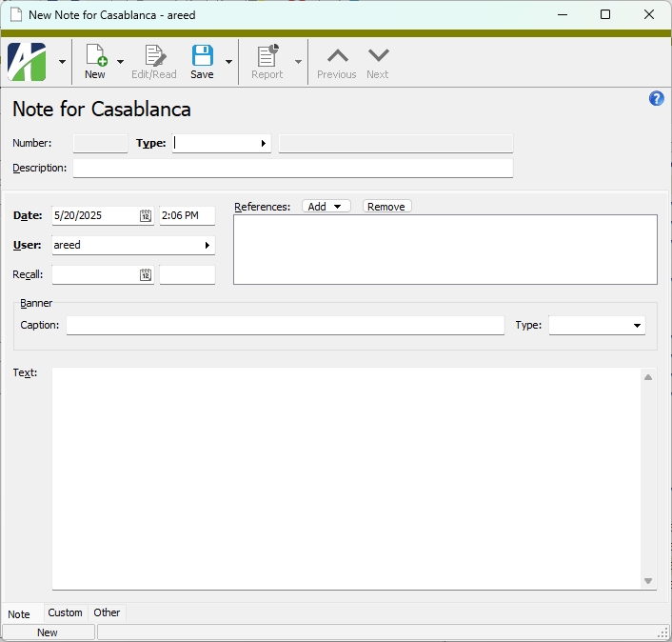Click the Remove references button
The height and width of the screenshot is (642, 672).
pyautogui.click(x=386, y=207)
